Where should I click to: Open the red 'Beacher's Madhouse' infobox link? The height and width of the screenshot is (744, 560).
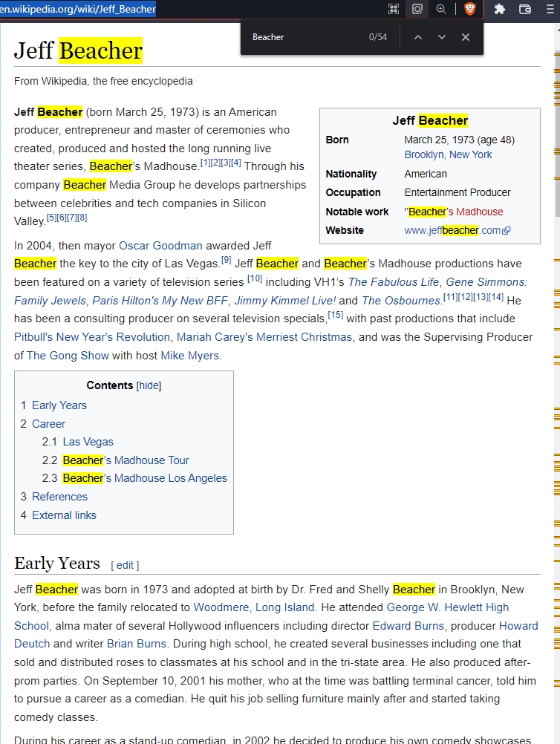click(x=455, y=212)
